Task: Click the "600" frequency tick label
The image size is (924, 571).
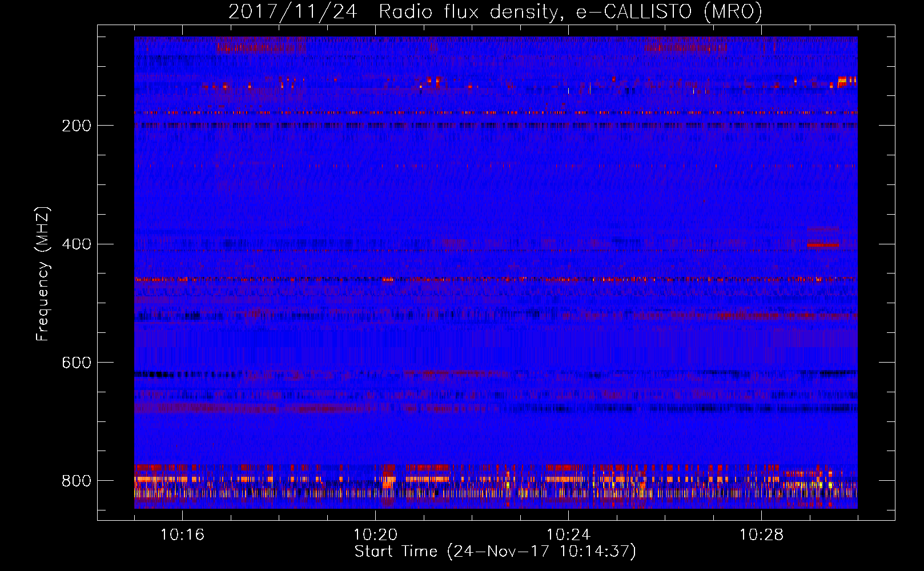Action: coord(77,363)
